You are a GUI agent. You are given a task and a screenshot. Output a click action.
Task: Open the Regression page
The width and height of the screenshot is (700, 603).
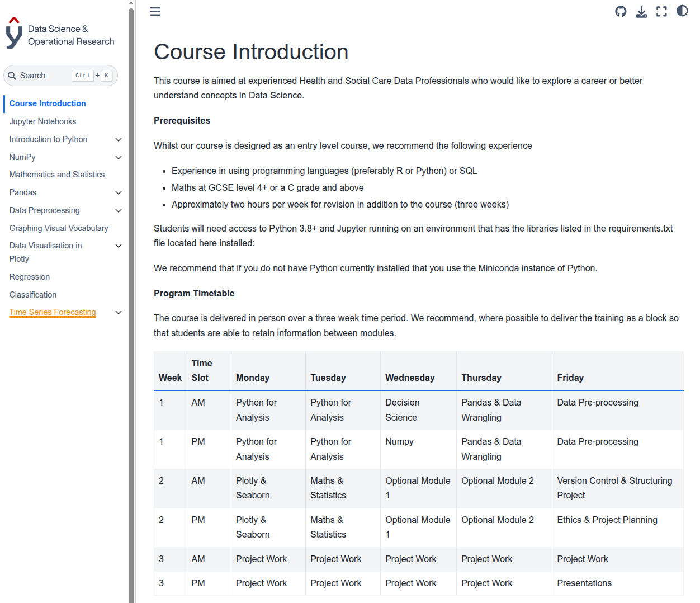click(29, 277)
